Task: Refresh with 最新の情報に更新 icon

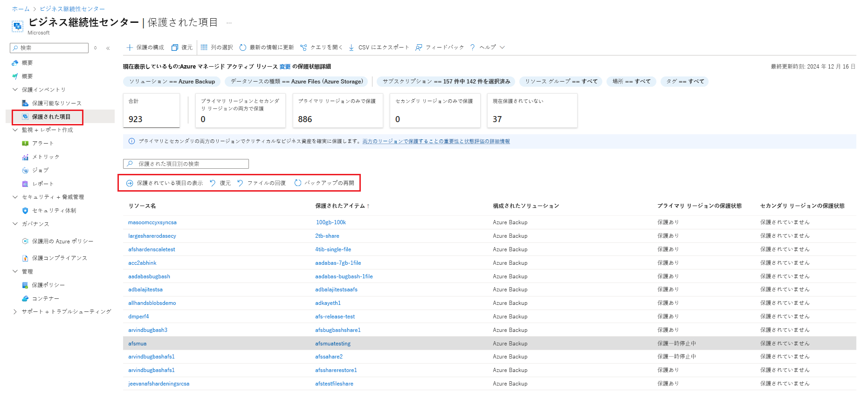Action: (x=243, y=48)
